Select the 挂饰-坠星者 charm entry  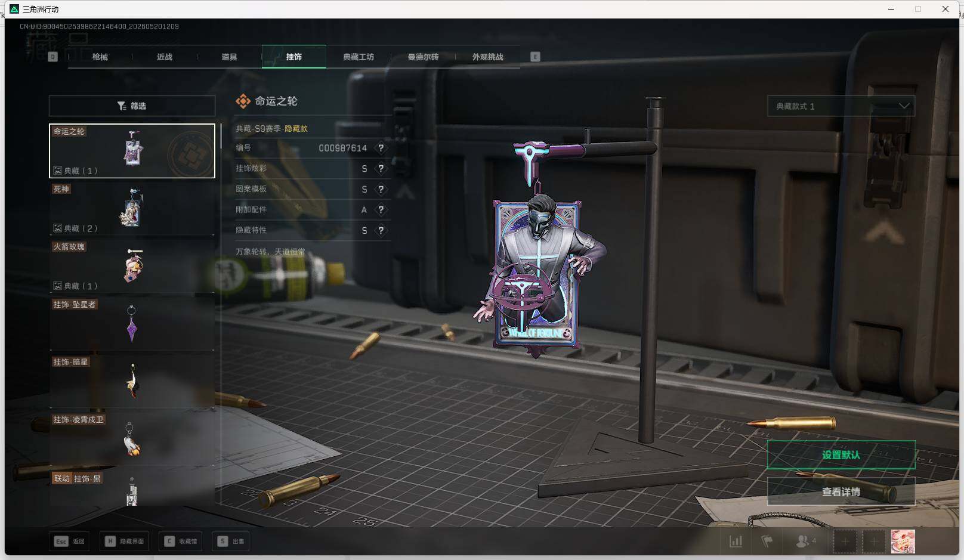(132, 324)
